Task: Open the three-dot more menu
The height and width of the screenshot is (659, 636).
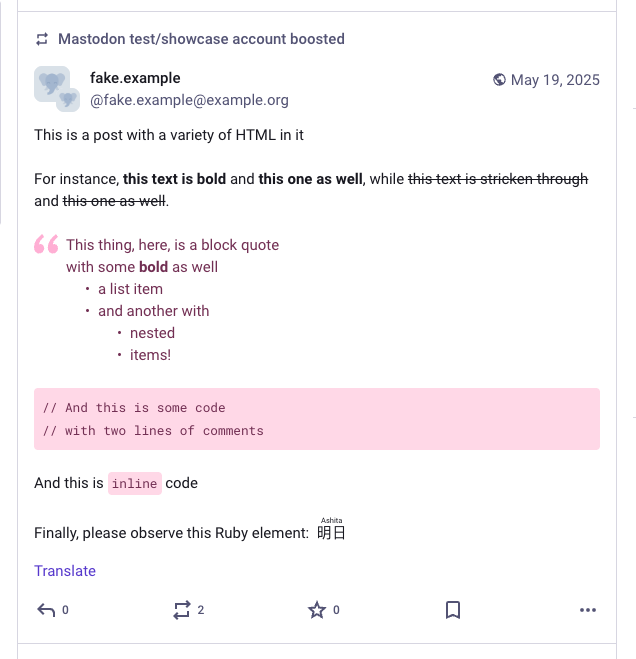Action: pyautogui.click(x=588, y=610)
